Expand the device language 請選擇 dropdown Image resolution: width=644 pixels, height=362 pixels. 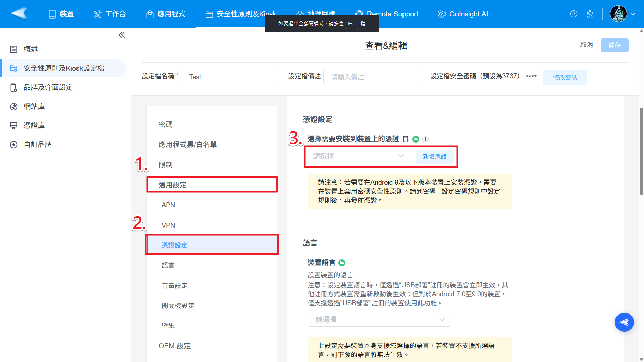379,320
